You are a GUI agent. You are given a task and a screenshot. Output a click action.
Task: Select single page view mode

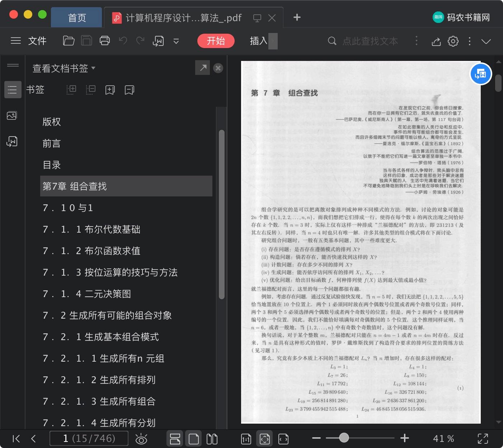[x=194, y=439]
